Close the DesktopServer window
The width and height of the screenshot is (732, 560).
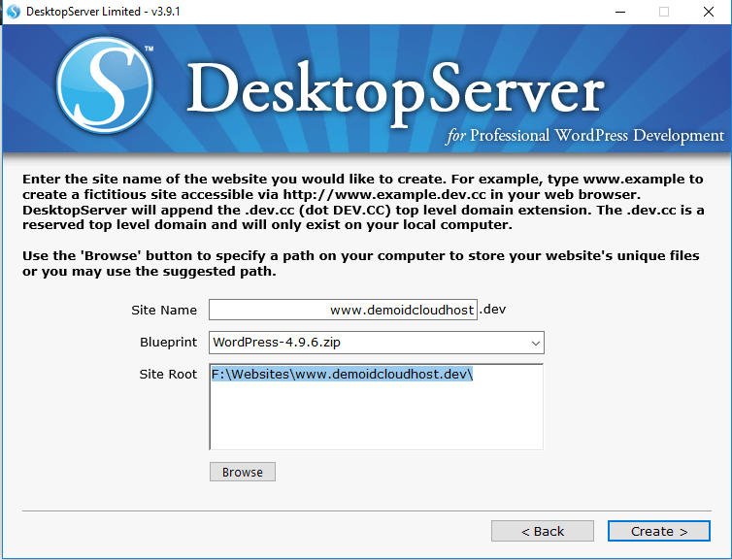coord(708,12)
